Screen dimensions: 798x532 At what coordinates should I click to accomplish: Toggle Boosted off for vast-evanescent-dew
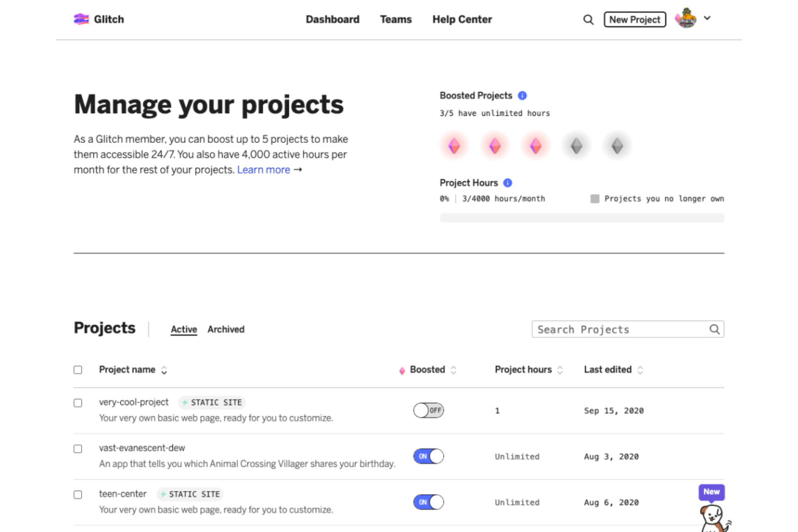pyautogui.click(x=429, y=456)
